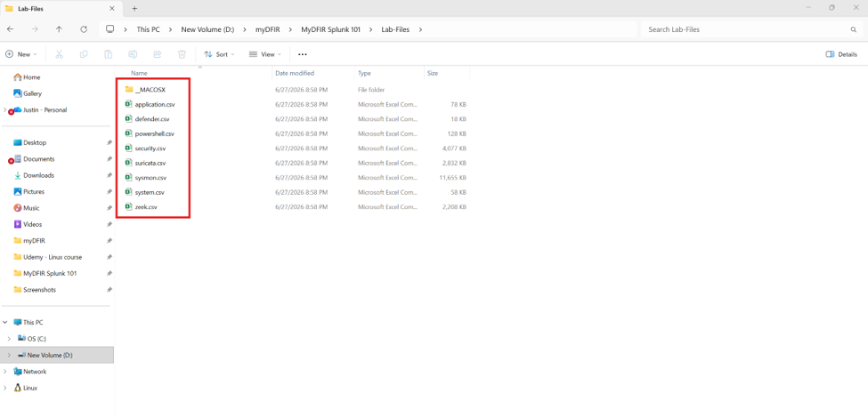Expand the OS (C:) drive tree node
Image resolution: width=868 pixels, height=418 pixels.
8,338
